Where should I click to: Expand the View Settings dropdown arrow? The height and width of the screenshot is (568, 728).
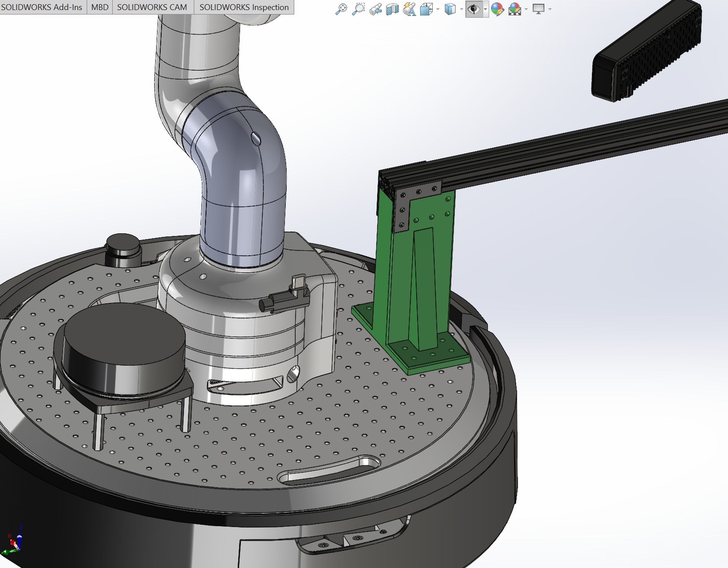[x=550, y=9]
